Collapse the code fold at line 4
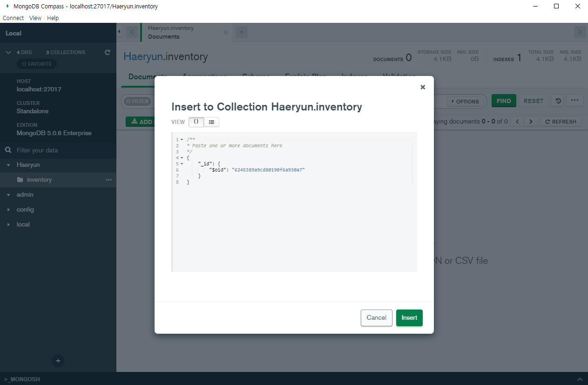 [x=182, y=158]
